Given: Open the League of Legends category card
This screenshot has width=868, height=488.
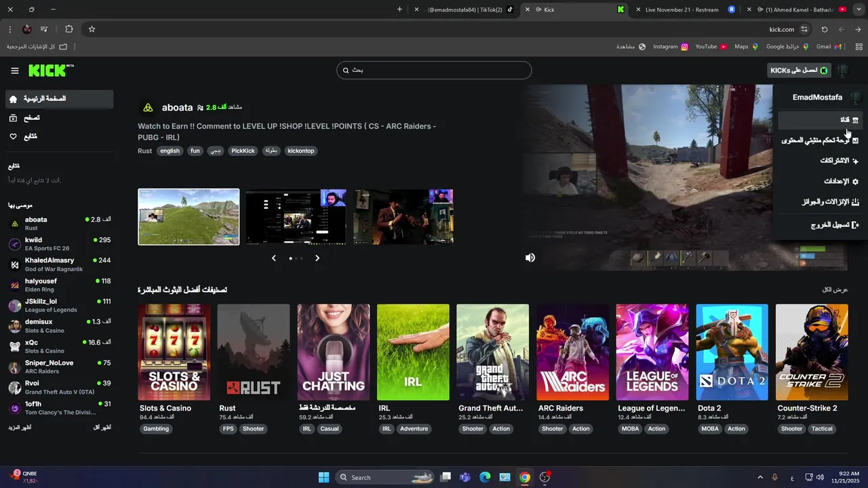Looking at the screenshot, I should pos(652,352).
